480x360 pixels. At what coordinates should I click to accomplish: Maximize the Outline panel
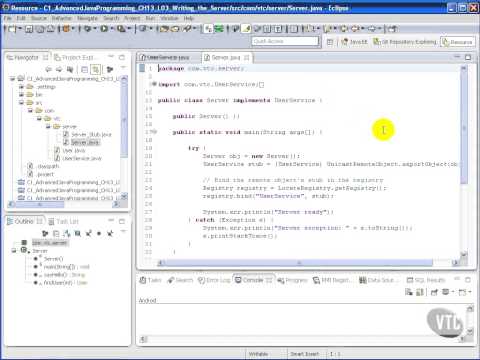(x=122, y=221)
